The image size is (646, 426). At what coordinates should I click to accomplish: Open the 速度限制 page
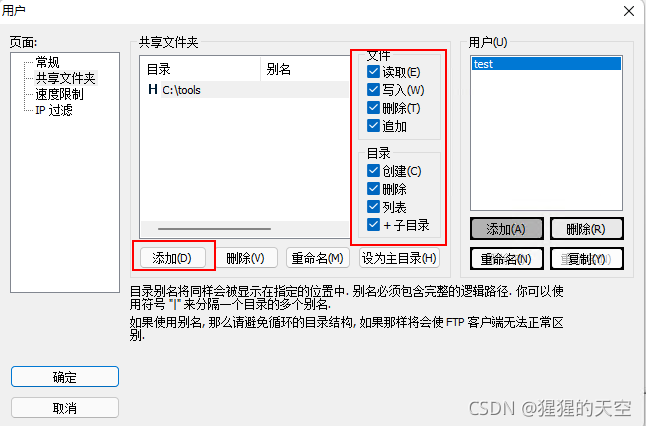(59, 94)
